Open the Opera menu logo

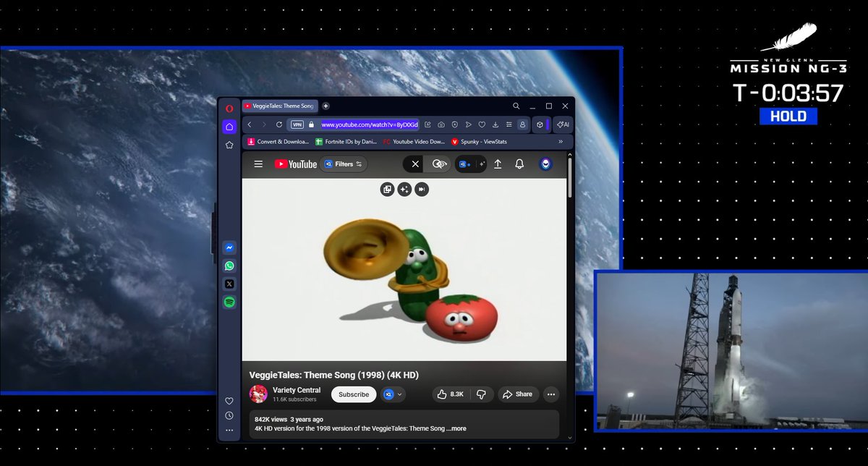click(x=229, y=108)
